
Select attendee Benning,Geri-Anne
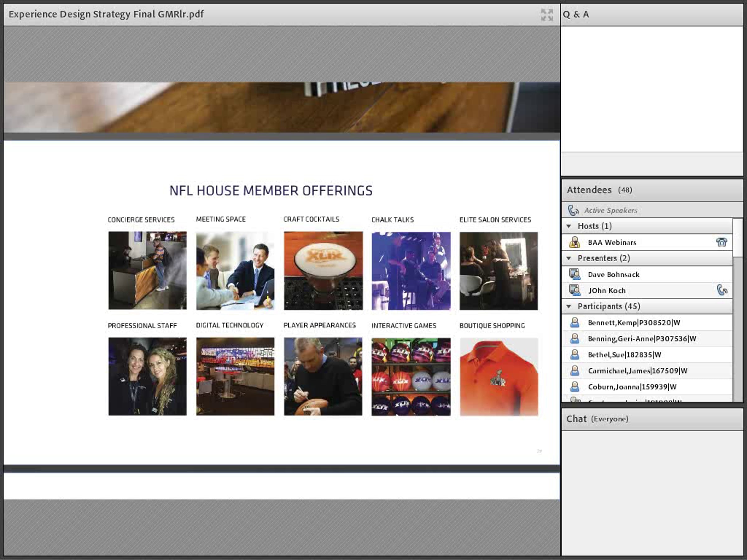coord(641,338)
